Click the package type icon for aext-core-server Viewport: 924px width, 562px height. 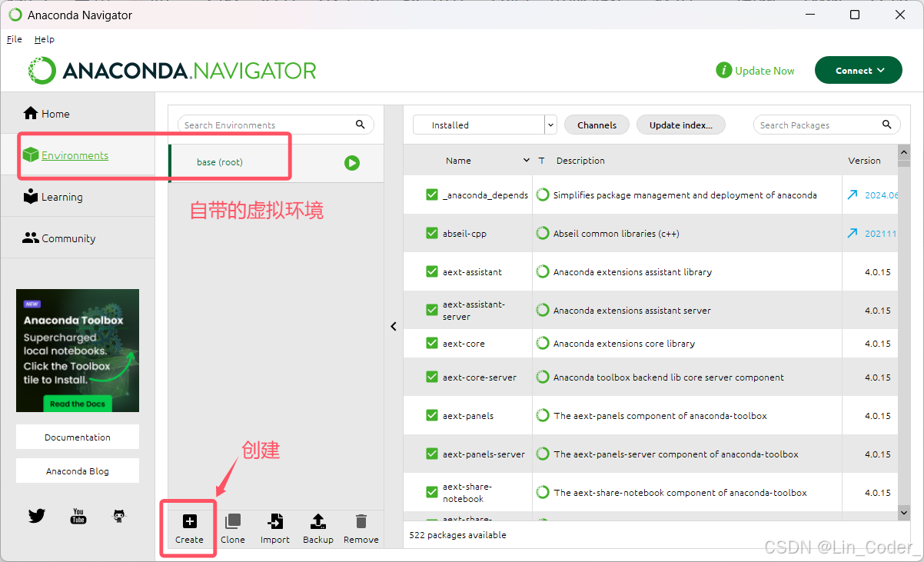pos(543,377)
